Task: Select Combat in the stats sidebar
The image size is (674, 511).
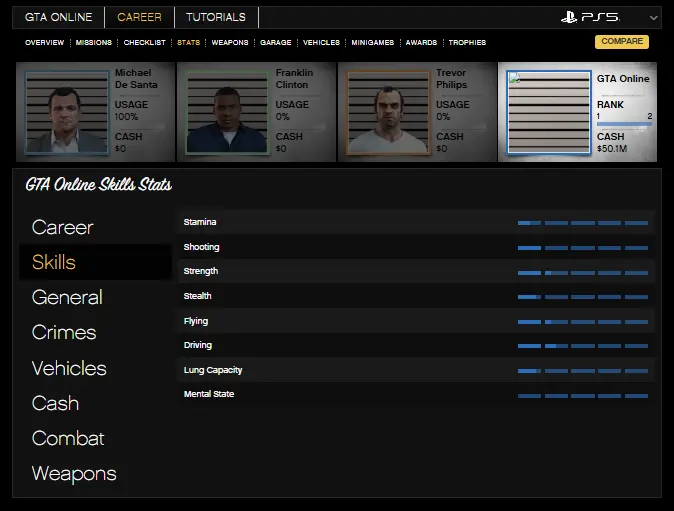Action: pos(68,438)
